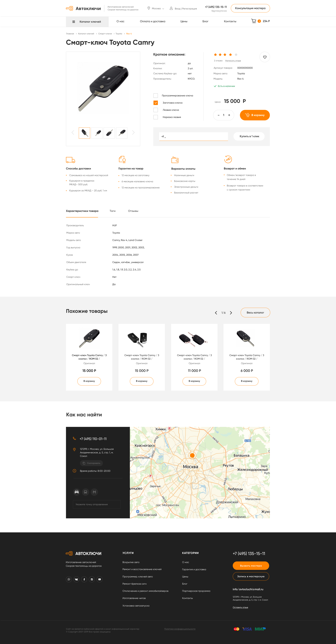336x644 pixels.
Task: Check Нарезка лезвия option
Action: click(x=156, y=117)
